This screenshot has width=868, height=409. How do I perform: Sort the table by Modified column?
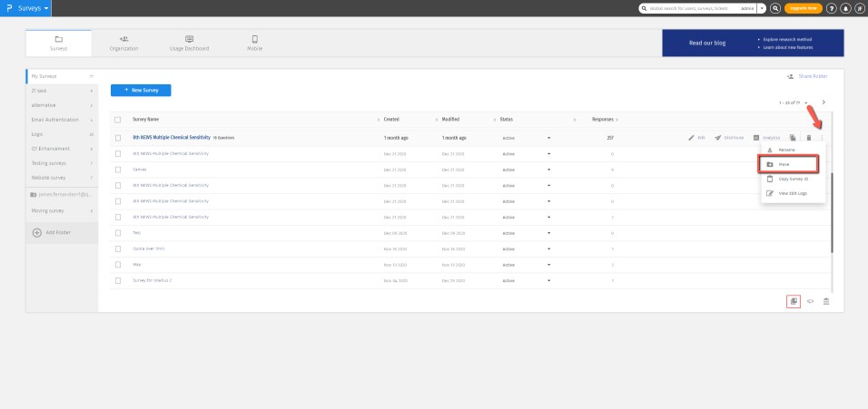click(x=450, y=120)
